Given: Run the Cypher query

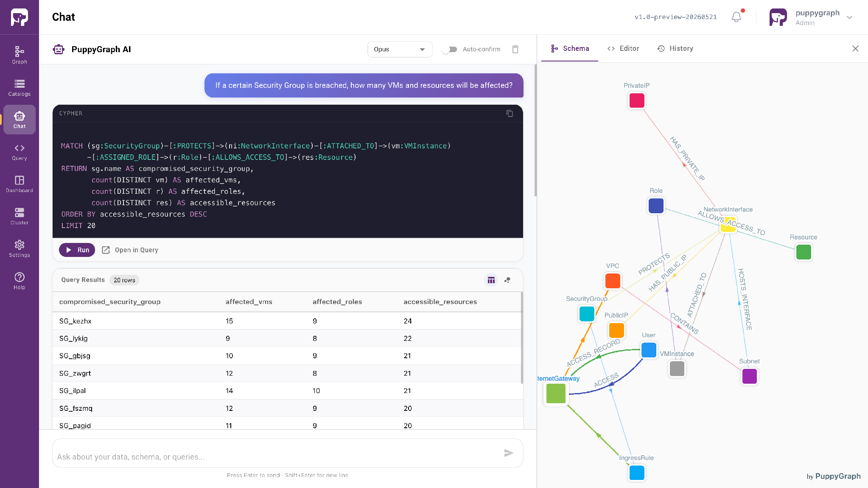Looking at the screenshot, I should click(x=77, y=250).
